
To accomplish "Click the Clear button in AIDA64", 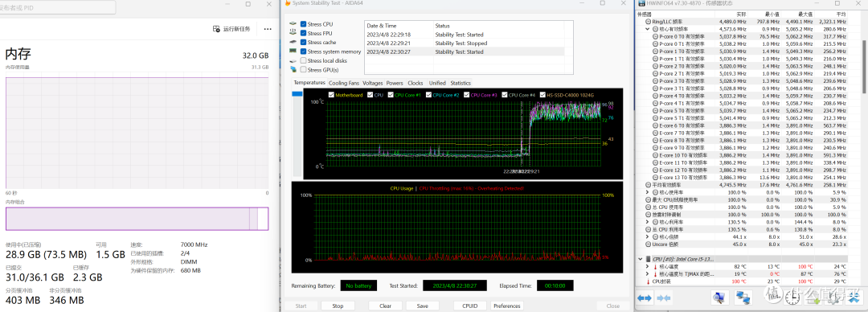I will point(386,306).
